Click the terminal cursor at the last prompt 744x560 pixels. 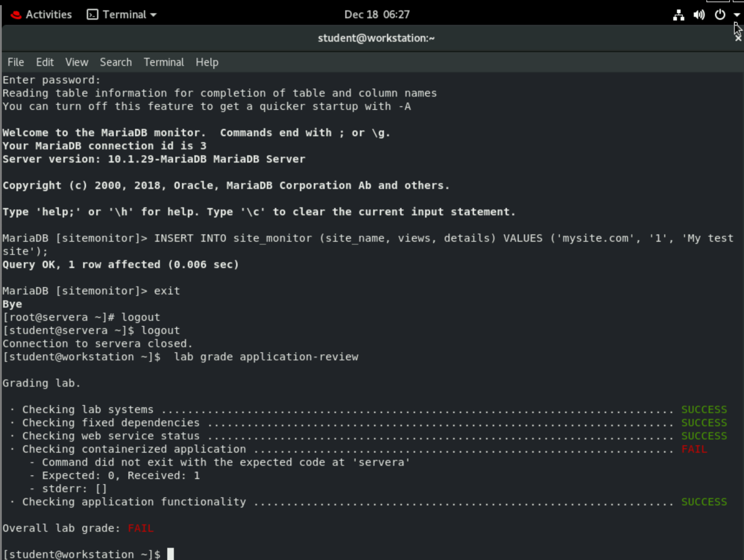[170, 554]
